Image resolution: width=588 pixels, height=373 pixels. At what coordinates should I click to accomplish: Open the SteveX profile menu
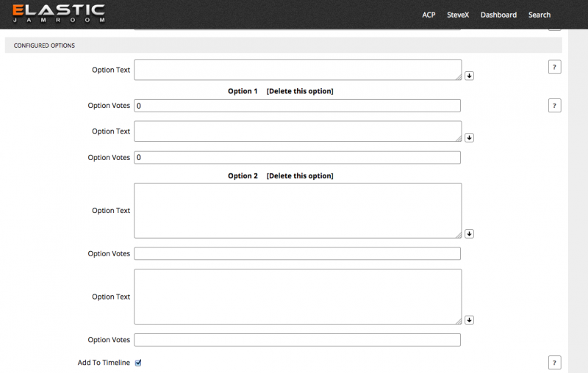(458, 15)
